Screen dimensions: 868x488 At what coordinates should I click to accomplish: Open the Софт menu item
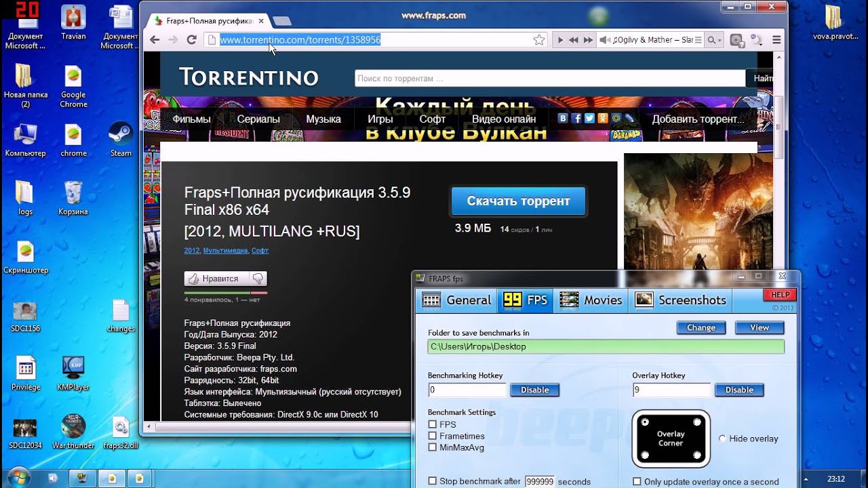[x=432, y=119]
